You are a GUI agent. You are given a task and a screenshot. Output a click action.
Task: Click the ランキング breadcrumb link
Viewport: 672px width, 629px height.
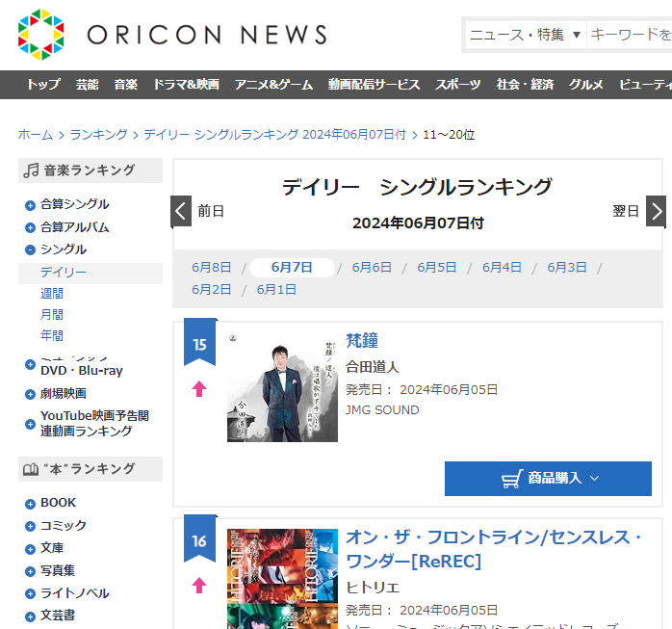point(98,135)
